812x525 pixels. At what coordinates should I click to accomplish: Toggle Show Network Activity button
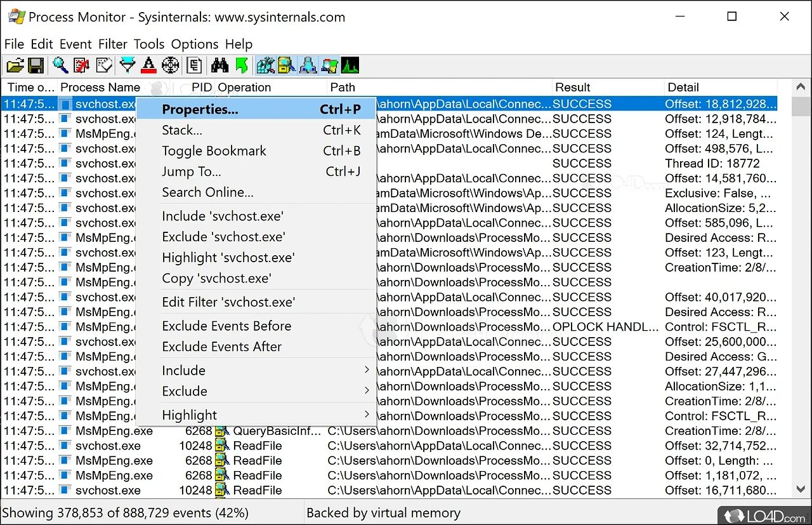pos(308,65)
